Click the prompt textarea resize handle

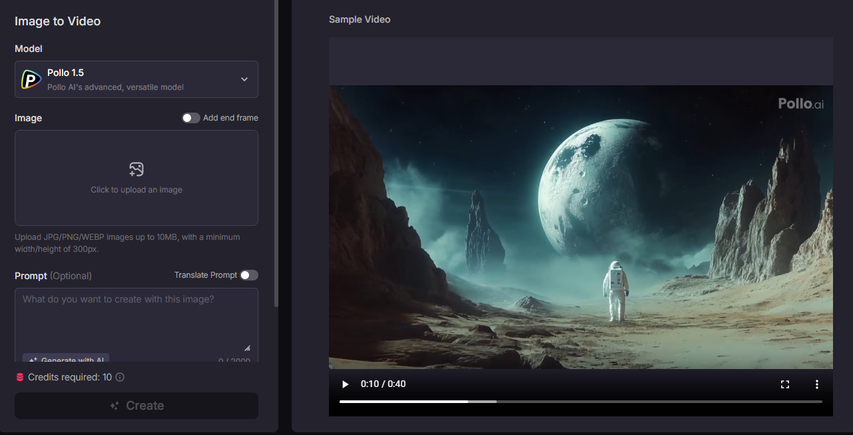[247, 348]
